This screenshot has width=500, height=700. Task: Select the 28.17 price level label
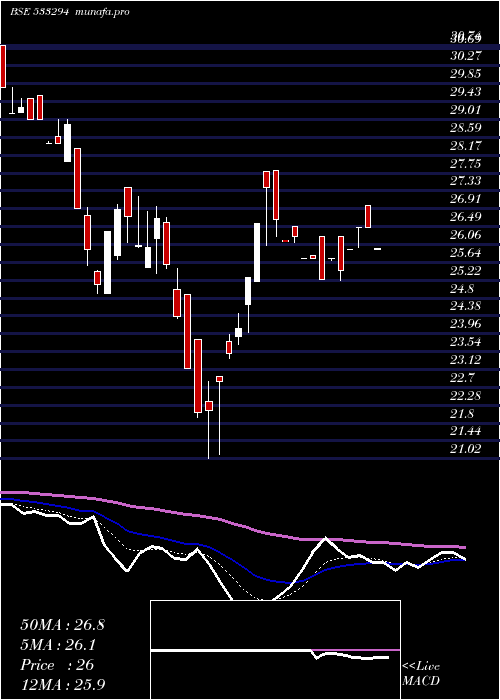tap(466, 146)
